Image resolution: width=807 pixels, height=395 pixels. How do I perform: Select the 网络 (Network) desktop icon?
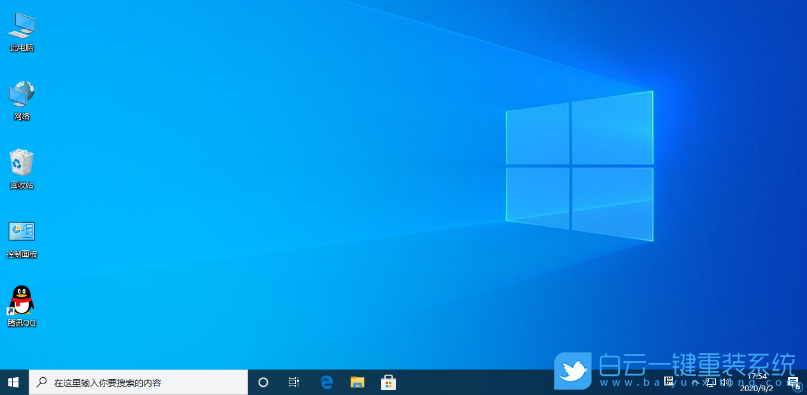coord(22,100)
